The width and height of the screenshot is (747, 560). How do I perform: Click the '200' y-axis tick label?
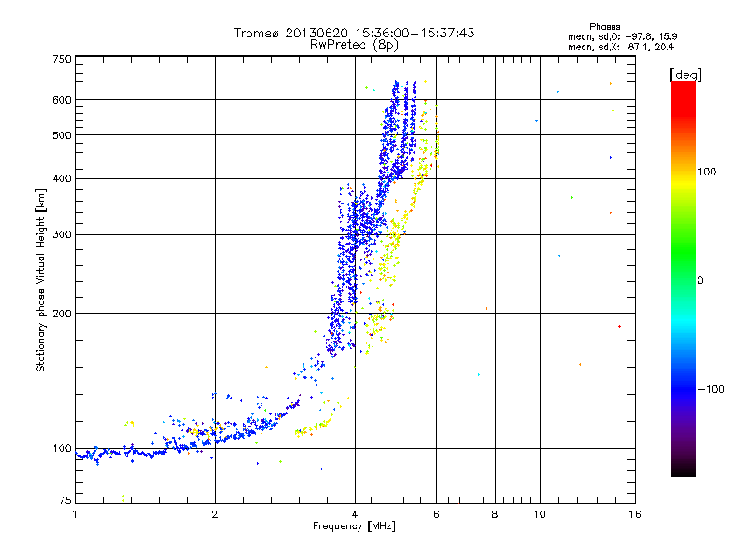[x=62, y=314]
